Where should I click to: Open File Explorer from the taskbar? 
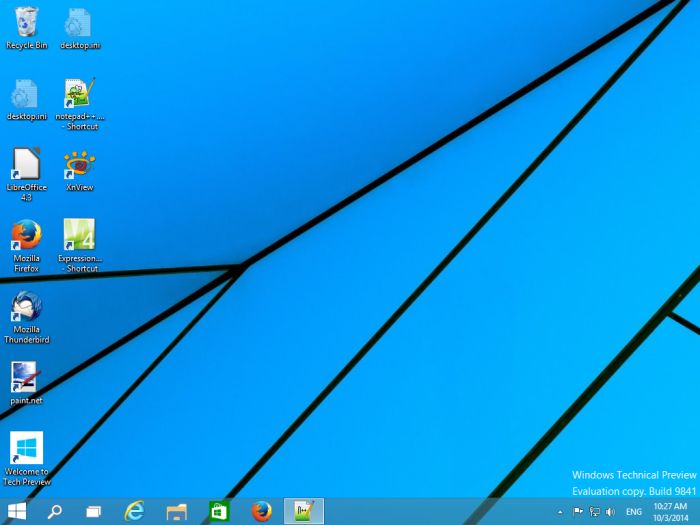pyautogui.click(x=177, y=511)
